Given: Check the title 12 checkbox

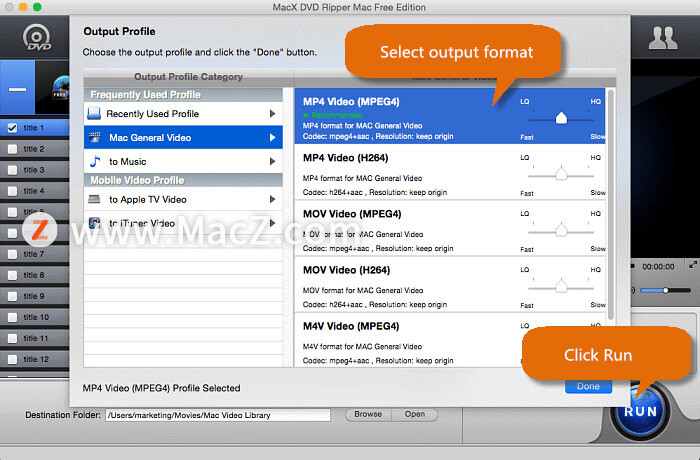Looking at the screenshot, I should tap(12, 359).
